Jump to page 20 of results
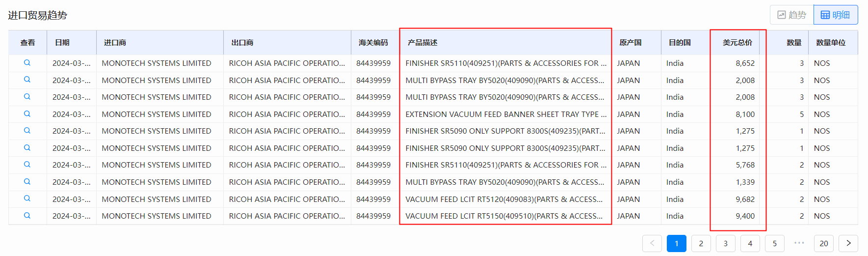This screenshot has height=256, width=868. (x=824, y=243)
